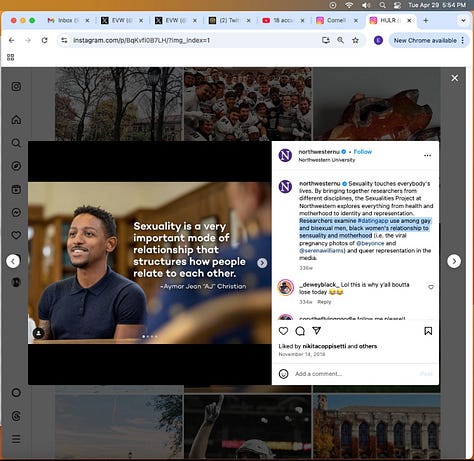Close the post overlay with X
This screenshot has height=461, width=474.
tap(455, 78)
